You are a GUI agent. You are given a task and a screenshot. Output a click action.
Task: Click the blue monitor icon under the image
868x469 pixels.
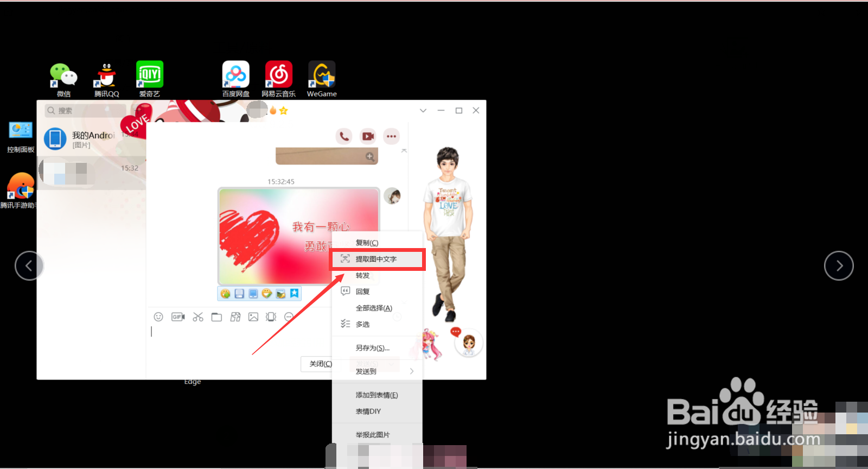pos(253,294)
